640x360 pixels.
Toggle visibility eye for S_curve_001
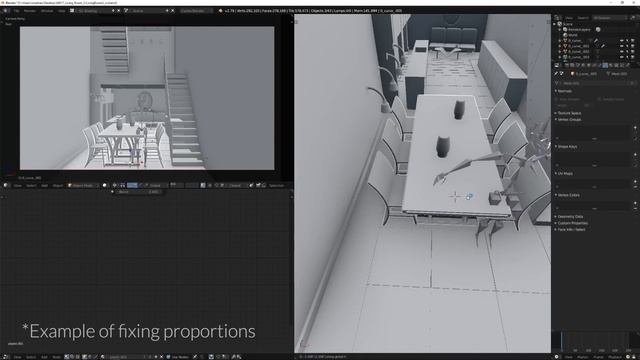pos(622,46)
